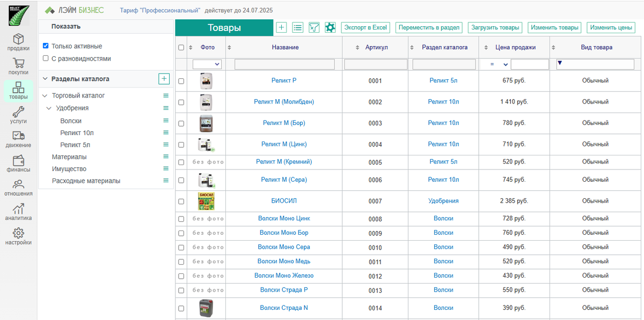Click the Удобрения section link for БИОСИЛ

point(443,201)
